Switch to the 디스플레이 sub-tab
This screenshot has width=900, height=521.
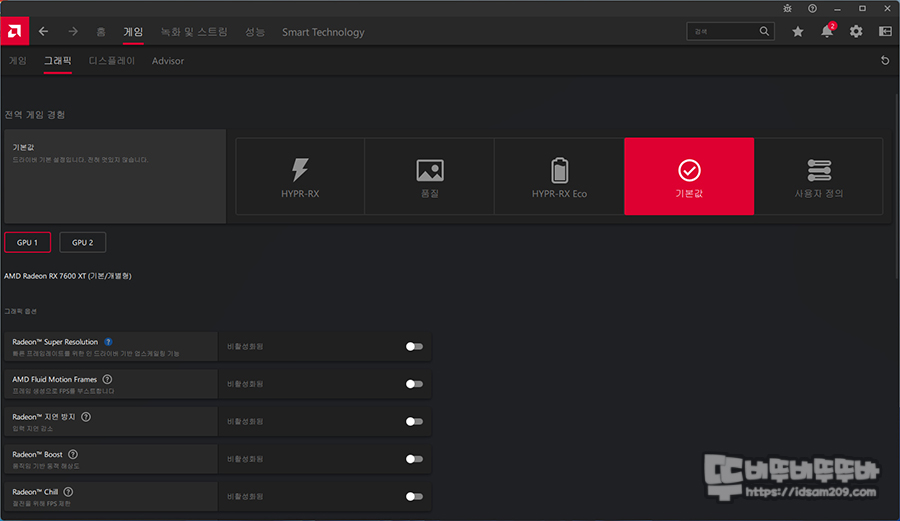[x=112, y=61]
